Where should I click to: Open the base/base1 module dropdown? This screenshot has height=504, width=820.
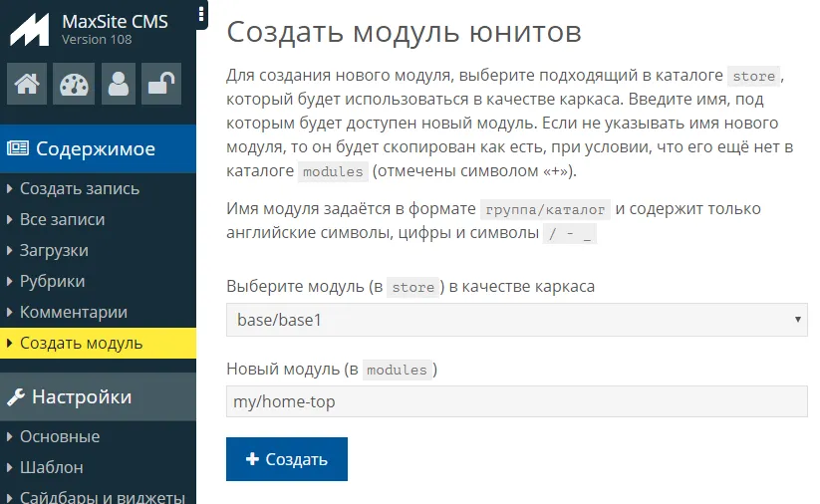(516, 320)
